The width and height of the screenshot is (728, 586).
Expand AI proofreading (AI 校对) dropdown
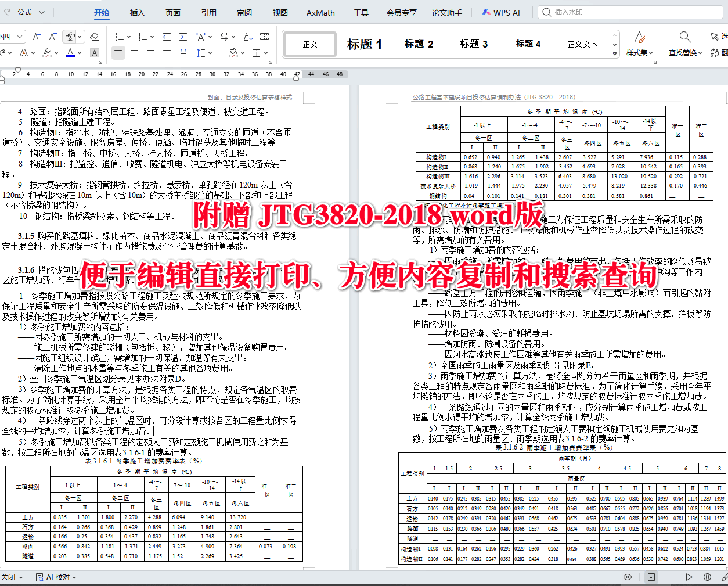[75, 577]
